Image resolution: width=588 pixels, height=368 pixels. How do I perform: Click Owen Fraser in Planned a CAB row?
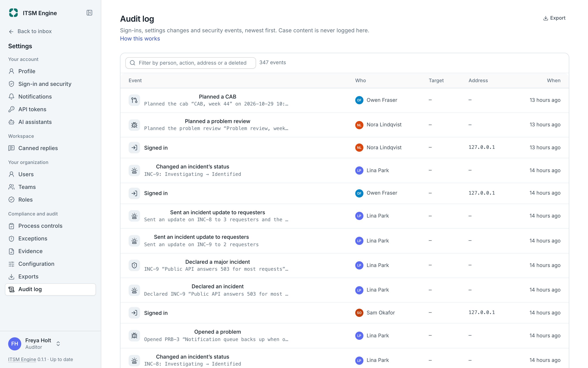coord(382,100)
